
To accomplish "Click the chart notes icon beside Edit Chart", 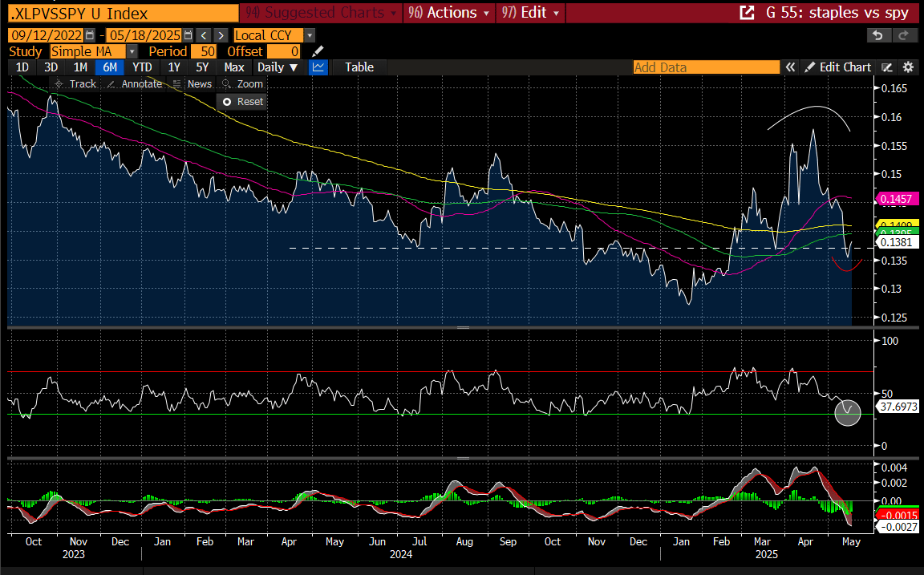I will [x=887, y=67].
